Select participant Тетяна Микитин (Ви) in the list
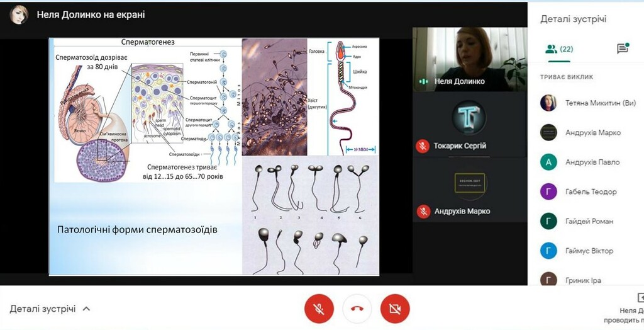 click(590, 103)
